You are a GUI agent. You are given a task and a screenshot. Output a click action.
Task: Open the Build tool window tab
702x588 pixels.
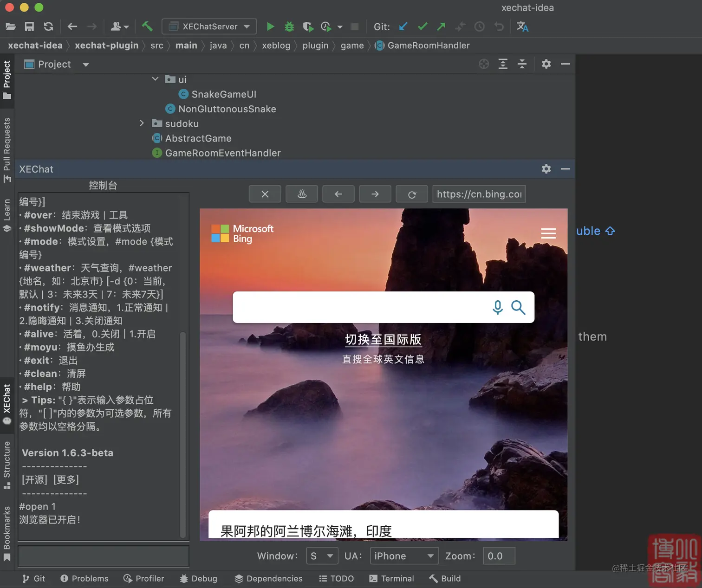pos(445,578)
